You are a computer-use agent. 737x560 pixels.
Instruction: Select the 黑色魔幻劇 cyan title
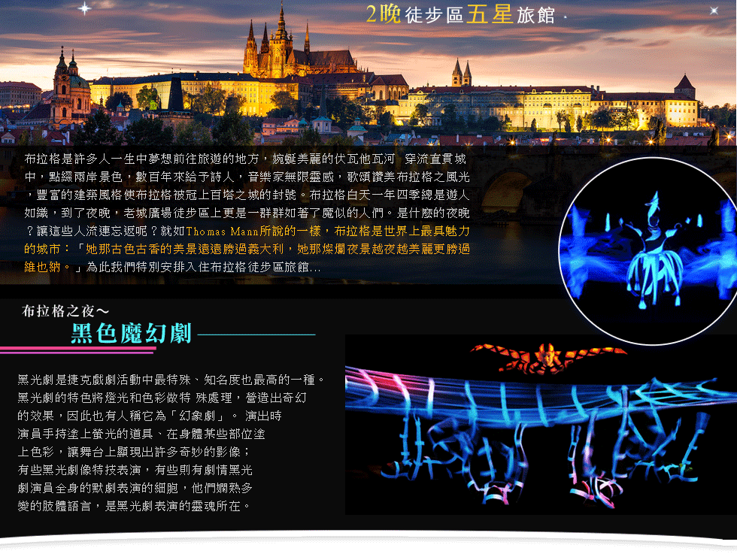pyautogui.click(x=132, y=333)
